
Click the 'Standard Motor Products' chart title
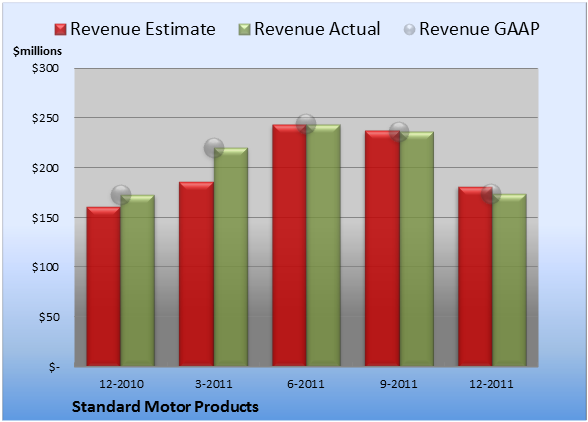tap(165, 407)
